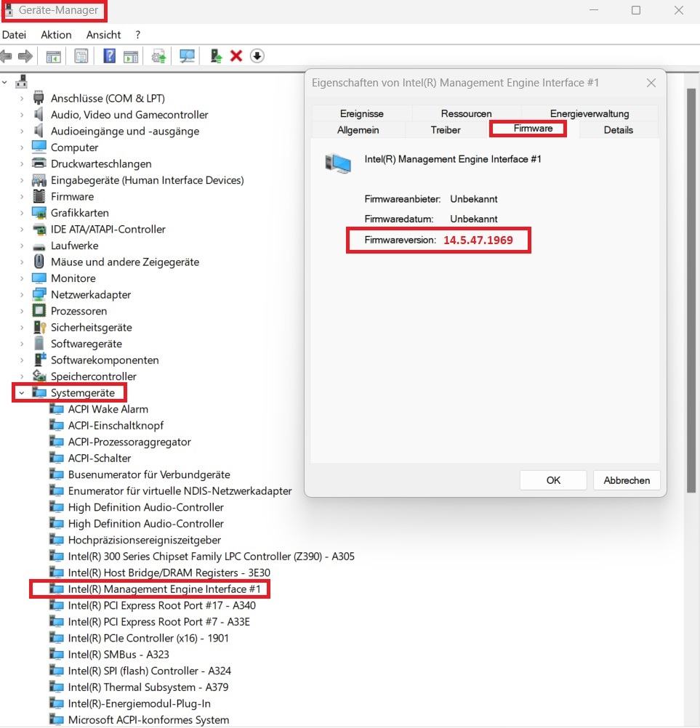The height and width of the screenshot is (728, 700).
Task: Click the Softwaregeräte icon
Action: (39, 344)
